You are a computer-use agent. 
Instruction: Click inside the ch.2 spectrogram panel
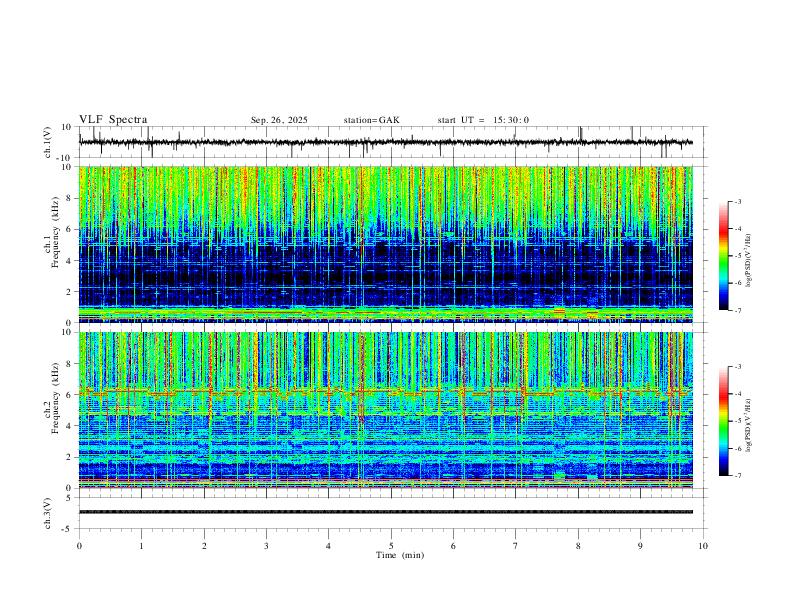pos(386,410)
